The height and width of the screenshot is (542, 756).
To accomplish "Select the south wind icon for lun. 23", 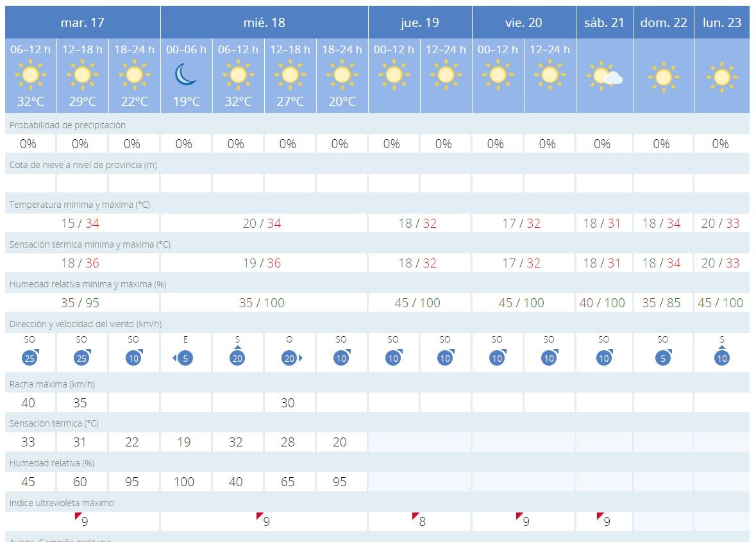I will (x=722, y=358).
